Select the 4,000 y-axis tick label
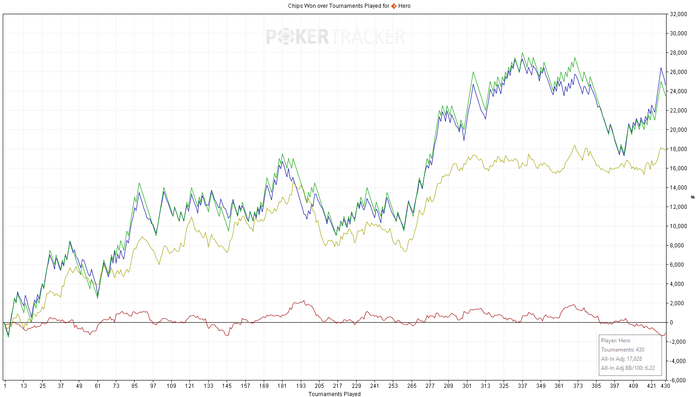The height and width of the screenshot is (397, 700). click(677, 284)
